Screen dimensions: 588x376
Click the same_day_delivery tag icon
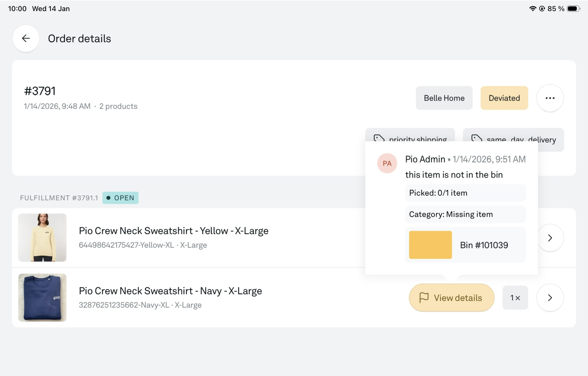(476, 138)
